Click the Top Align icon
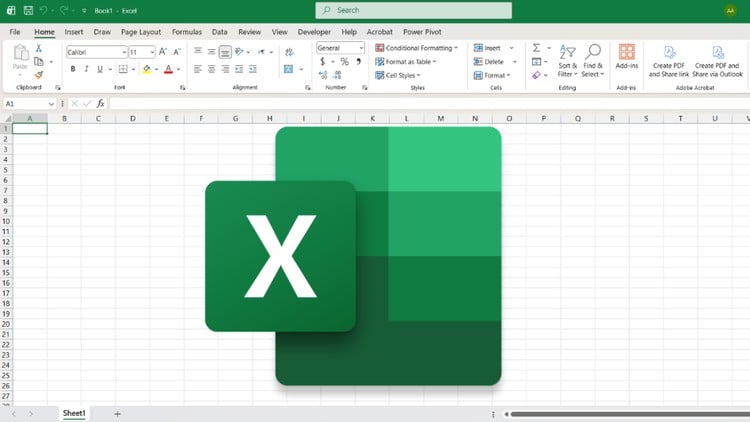Viewport: 750px width, 422px height. [x=198, y=51]
